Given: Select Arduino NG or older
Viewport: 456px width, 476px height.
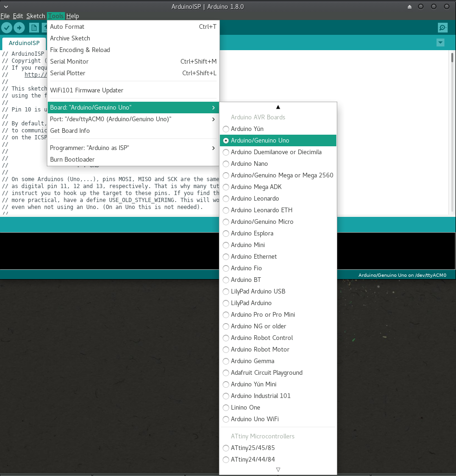Looking at the screenshot, I should click(x=278, y=326).
